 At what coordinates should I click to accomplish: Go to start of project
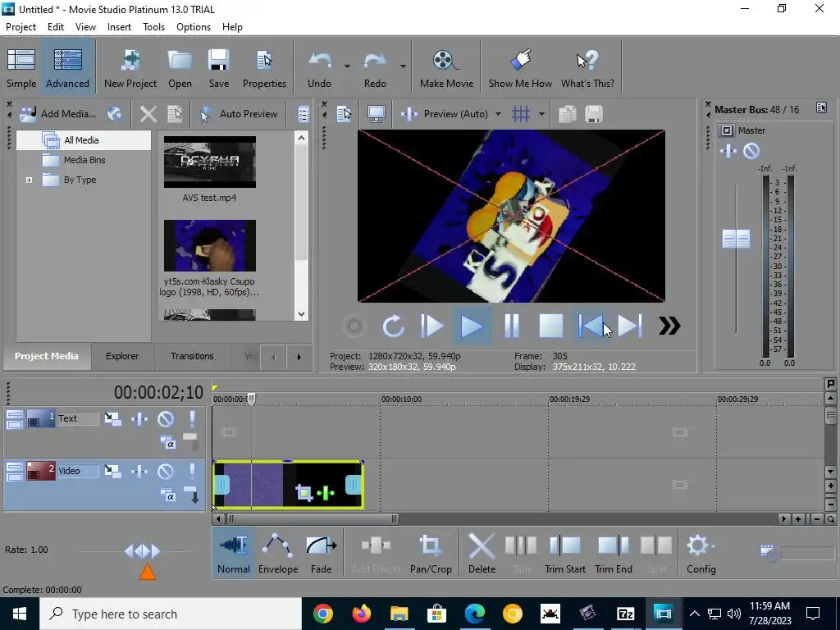[x=591, y=326]
